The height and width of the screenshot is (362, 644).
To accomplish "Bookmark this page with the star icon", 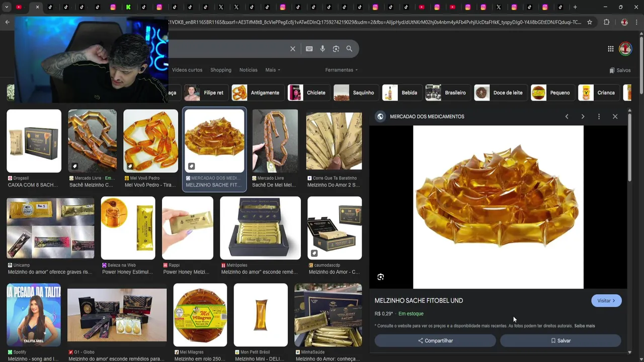I will pos(590,22).
